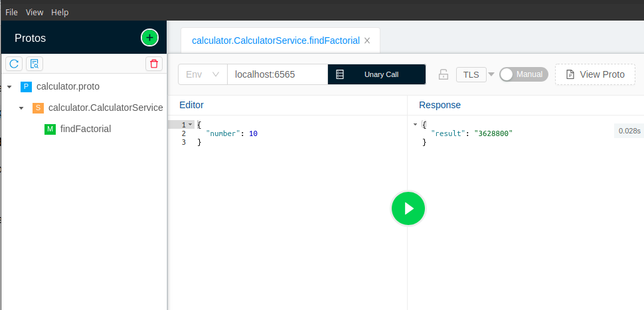Click the import paths search icon

point(35,64)
